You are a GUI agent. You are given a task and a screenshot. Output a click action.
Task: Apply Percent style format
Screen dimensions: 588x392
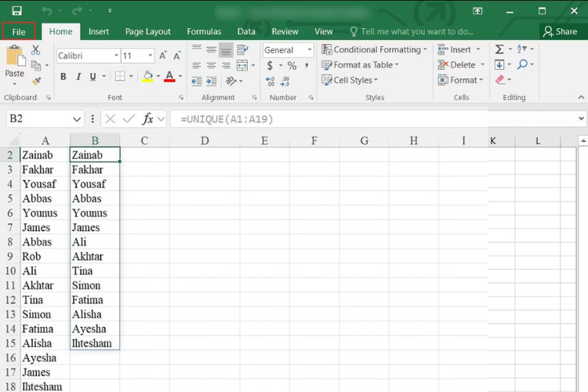[292, 66]
